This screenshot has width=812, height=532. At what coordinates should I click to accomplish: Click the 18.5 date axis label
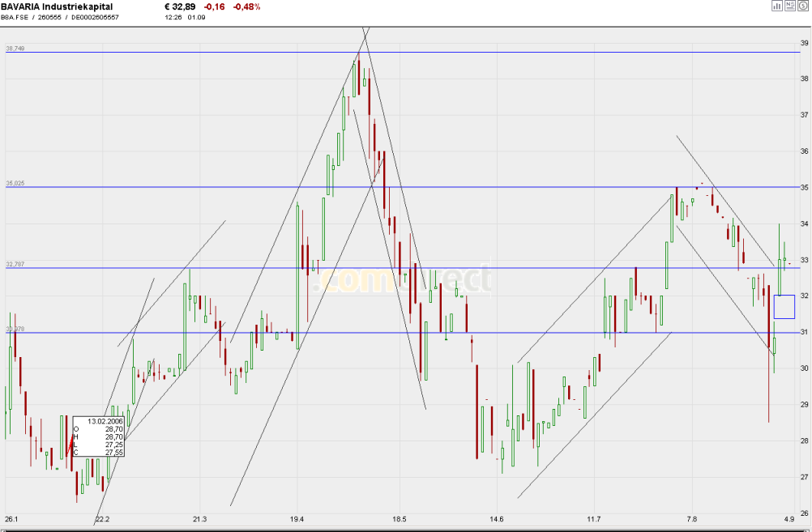click(400, 519)
